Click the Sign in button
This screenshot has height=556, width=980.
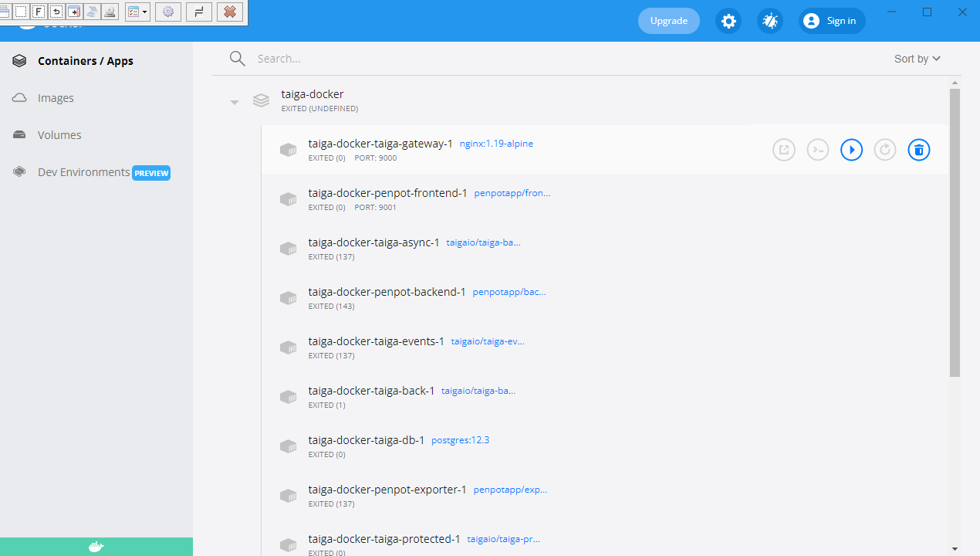tap(832, 21)
